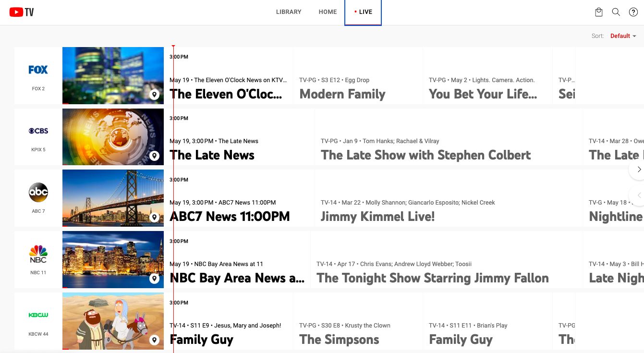Image resolution: width=644 pixels, height=353 pixels.
Task: Click the YouTube TV logo
Action: (22, 12)
